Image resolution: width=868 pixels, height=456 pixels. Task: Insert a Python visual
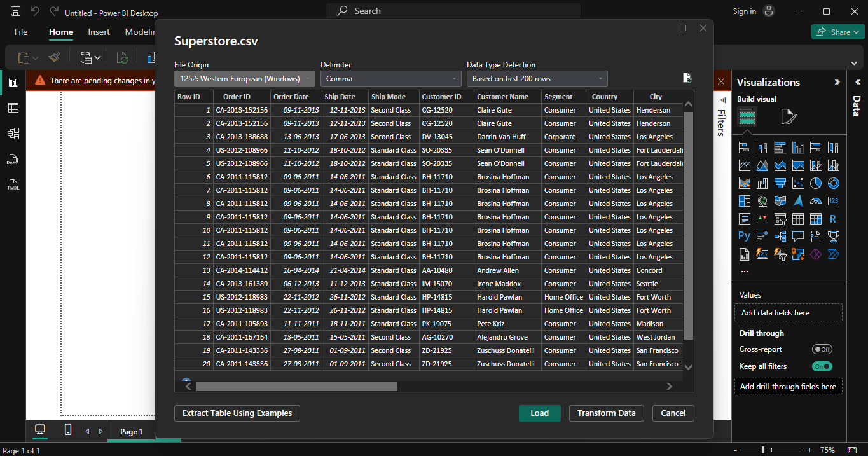[x=744, y=235]
